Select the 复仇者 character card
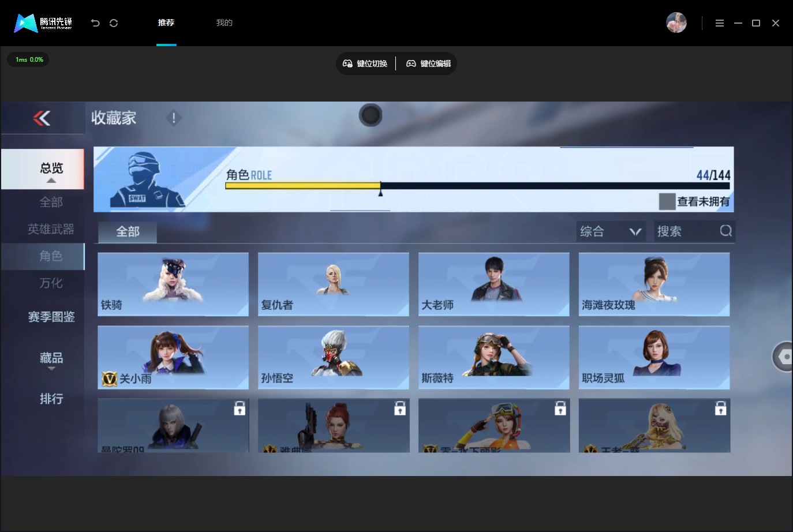Viewport: 793px width, 532px height. tap(334, 284)
